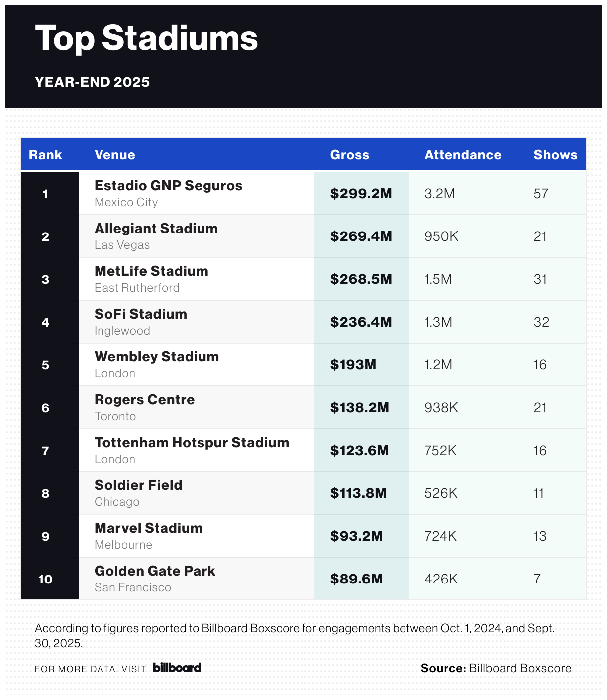Click the $299.2M gross value
Image resolution: width=607 pixels, height=700 pixels.
361,194
